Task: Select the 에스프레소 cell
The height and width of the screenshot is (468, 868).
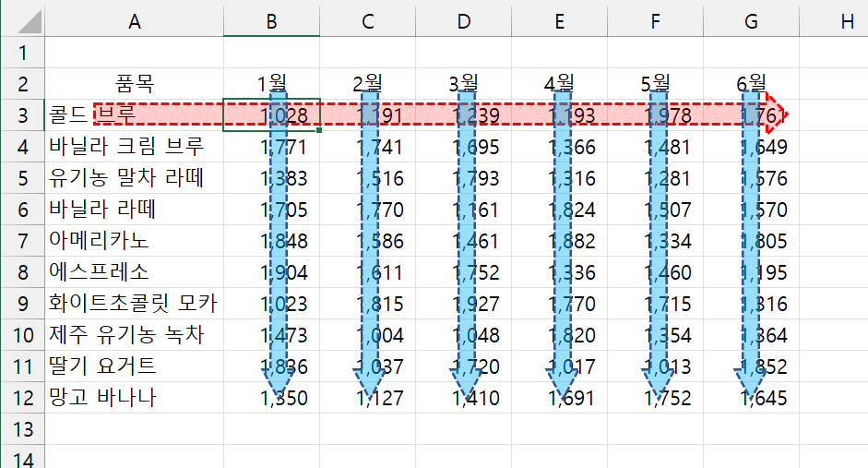Action: pos(135,272)
